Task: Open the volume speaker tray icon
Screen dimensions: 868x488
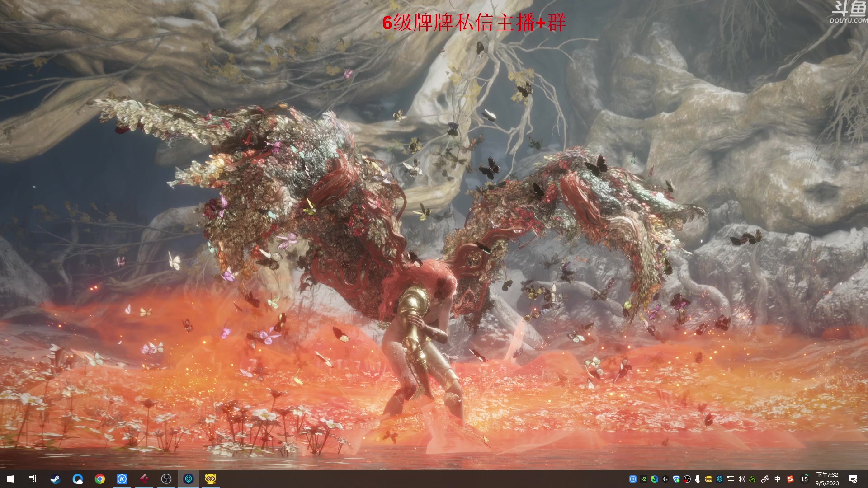Action: point(741,479)
